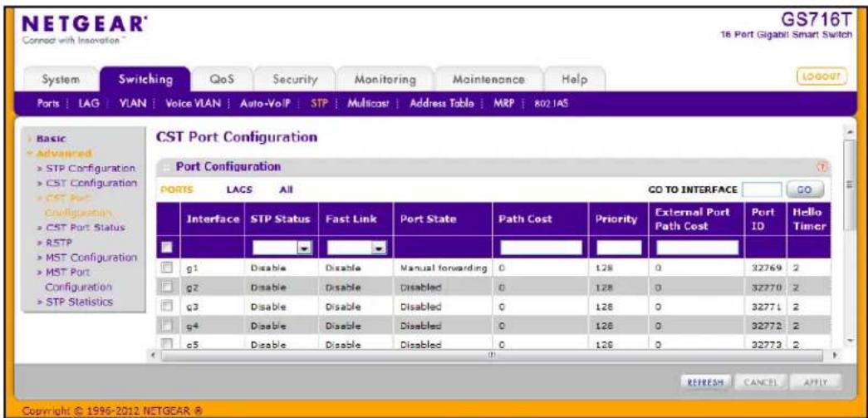Click the APPLY button
The width and height of the screenshot is (868, 418).
point(817,381)
